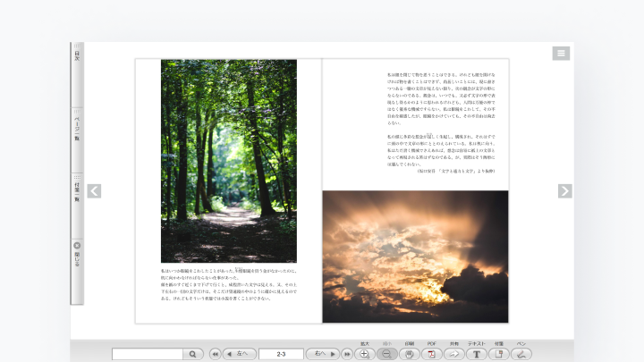This screenshot has height=362, width=644.
Task: Jump to the last page with fast-forward button
Action: [347, 354]
